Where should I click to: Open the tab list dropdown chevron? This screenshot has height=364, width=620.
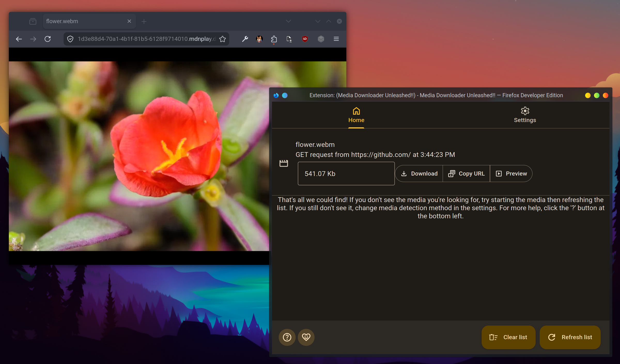[x=289, y=21]
